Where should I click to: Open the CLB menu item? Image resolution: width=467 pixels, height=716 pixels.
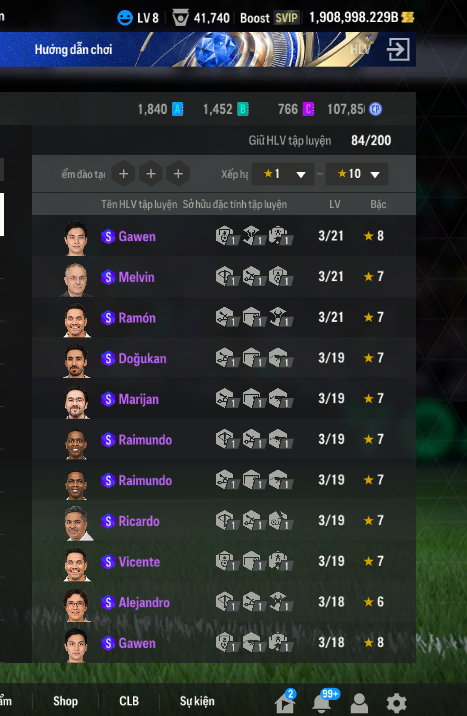[129, 701]
